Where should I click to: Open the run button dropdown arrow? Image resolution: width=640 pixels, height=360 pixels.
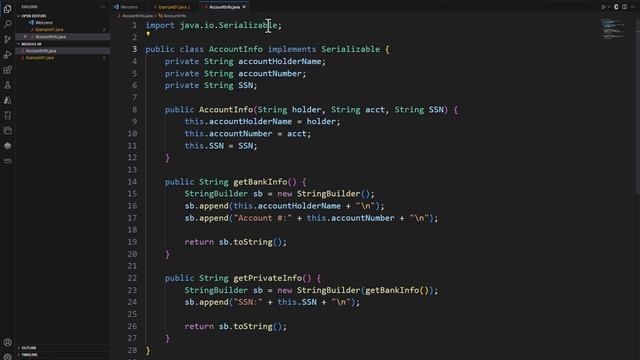tap(609, 7)
